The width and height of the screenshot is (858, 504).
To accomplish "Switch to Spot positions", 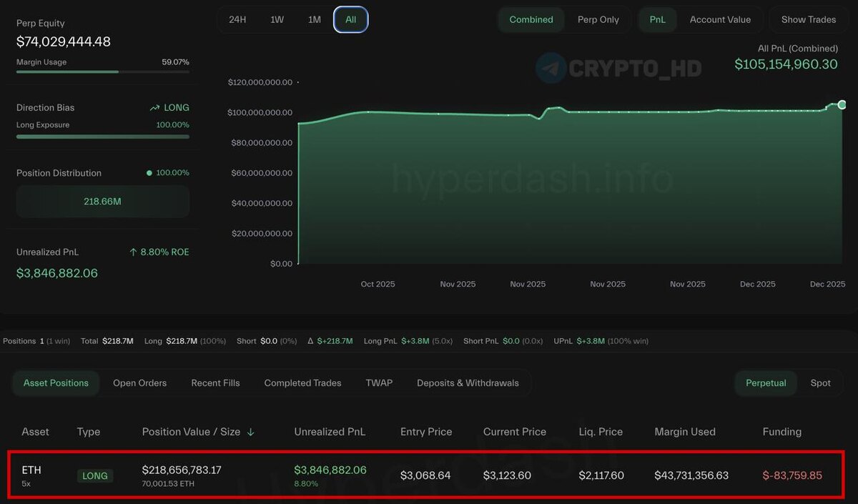I will click(821, 383).
